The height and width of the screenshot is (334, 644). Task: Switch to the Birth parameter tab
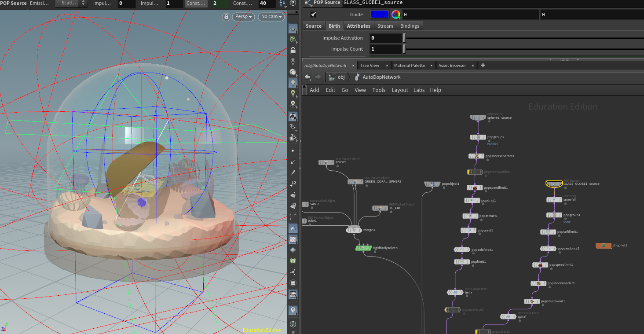(x=334, y=26)
